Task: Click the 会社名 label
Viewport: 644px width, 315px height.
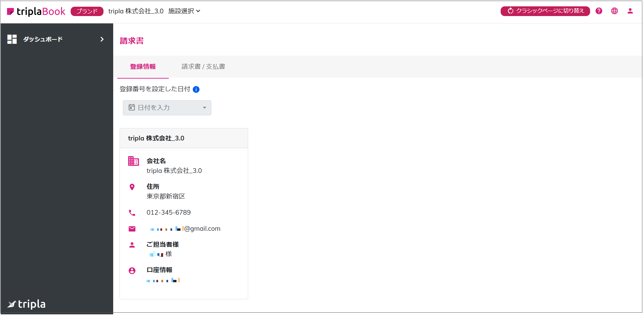Action: pyautogui.click(x=156, y=161)
